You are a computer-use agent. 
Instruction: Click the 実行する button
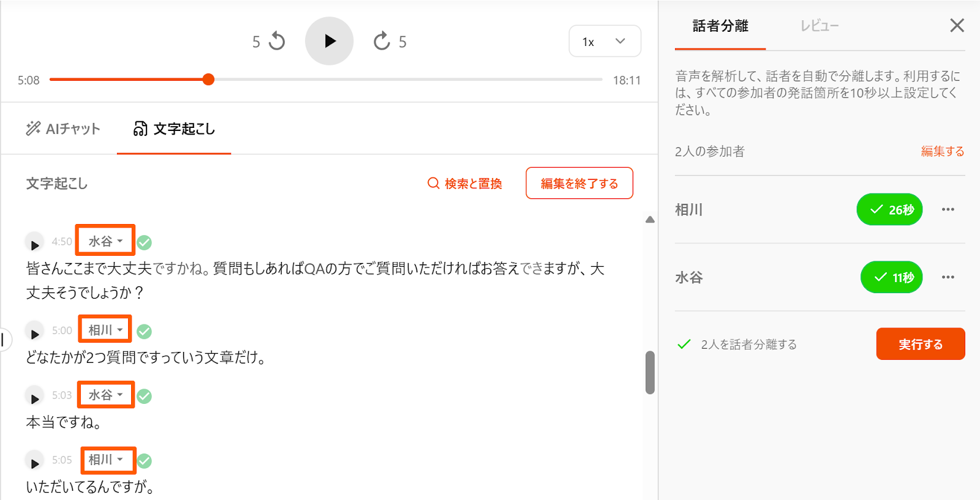[921, 344]
